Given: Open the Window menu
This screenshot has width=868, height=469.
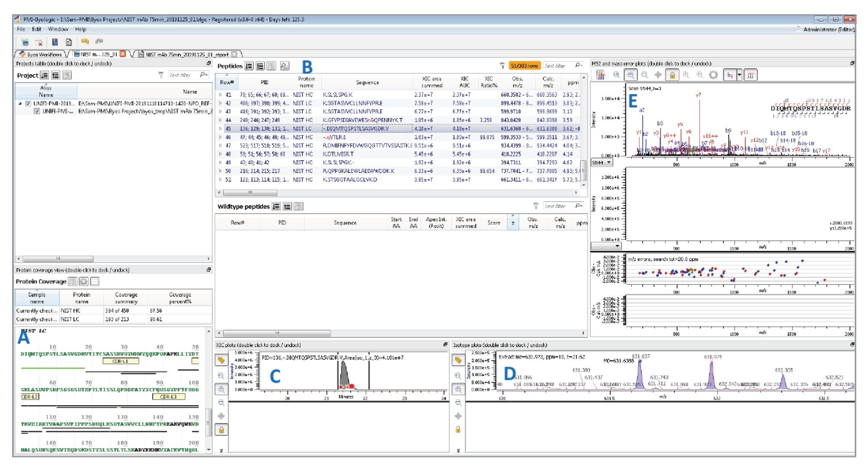Looking at the screenshot, I should point(58,29).
